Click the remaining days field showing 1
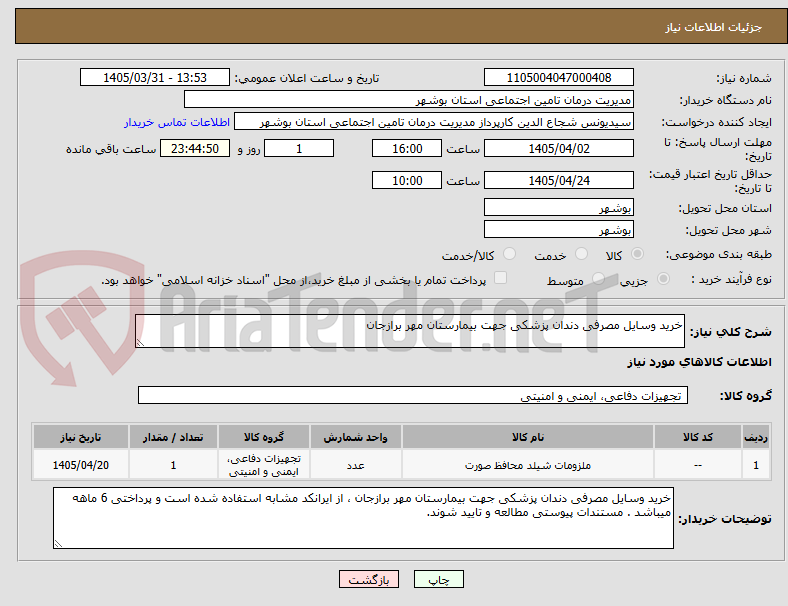Viewport: 788px width, 606px height. [x=299, y=148]
